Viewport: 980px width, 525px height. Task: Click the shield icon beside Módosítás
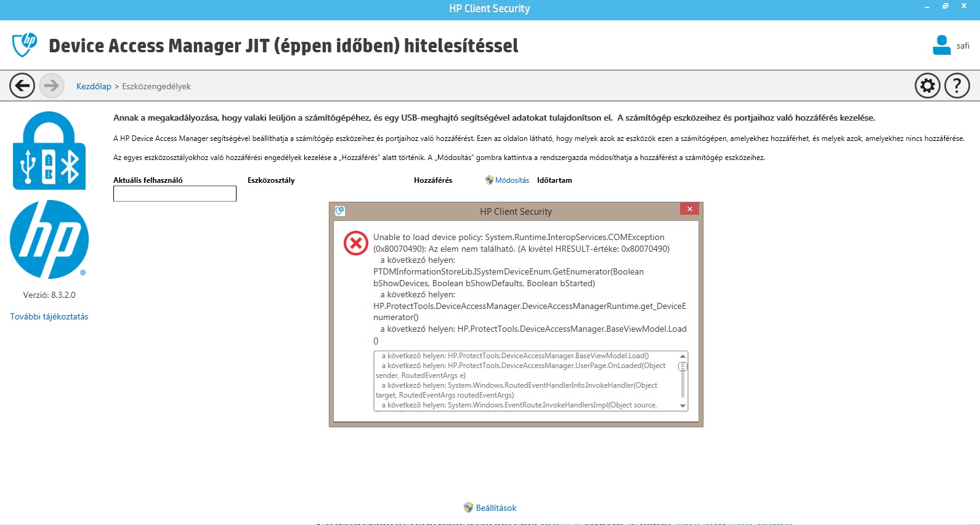pos(489,180)
